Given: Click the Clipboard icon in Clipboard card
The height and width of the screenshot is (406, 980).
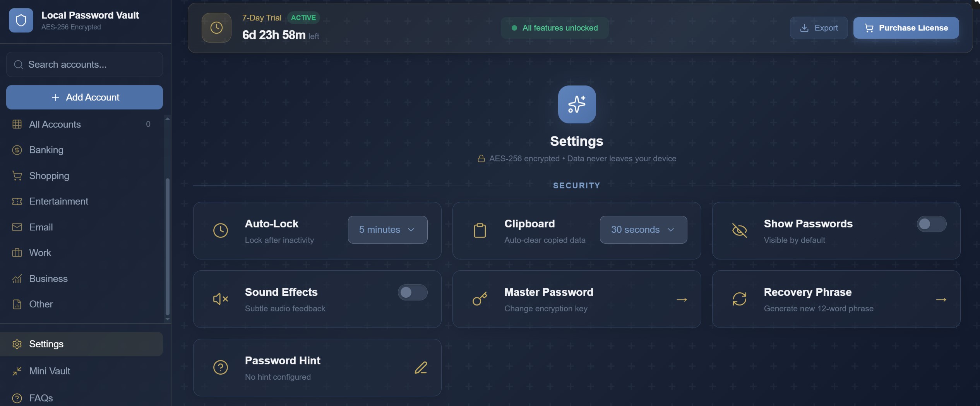Looking at the screenshot, I should pos(480,230).
